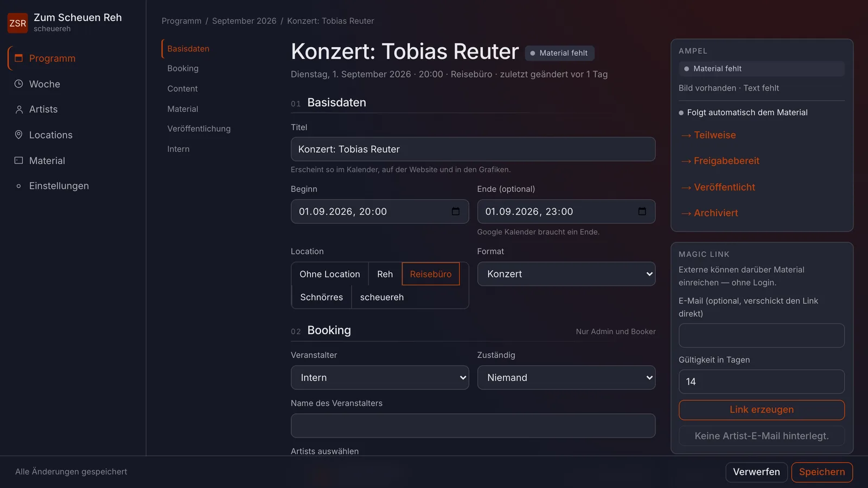Viewport: 868px width, 488px height.
Task: Go to Content section
Action: click(x=182, y=89)
